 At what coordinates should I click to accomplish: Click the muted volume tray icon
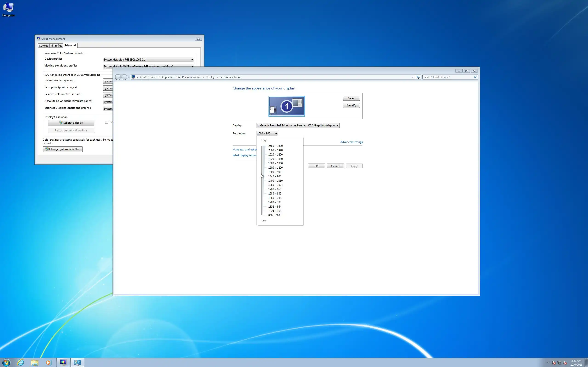565,363
